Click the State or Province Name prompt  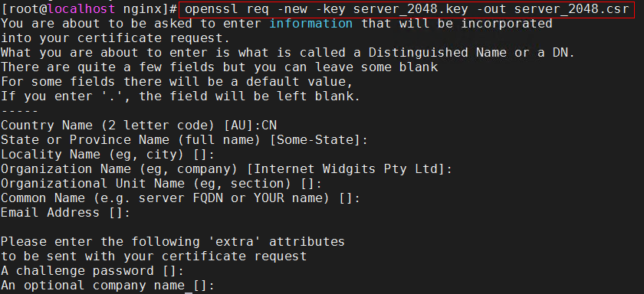click(184, 140)
